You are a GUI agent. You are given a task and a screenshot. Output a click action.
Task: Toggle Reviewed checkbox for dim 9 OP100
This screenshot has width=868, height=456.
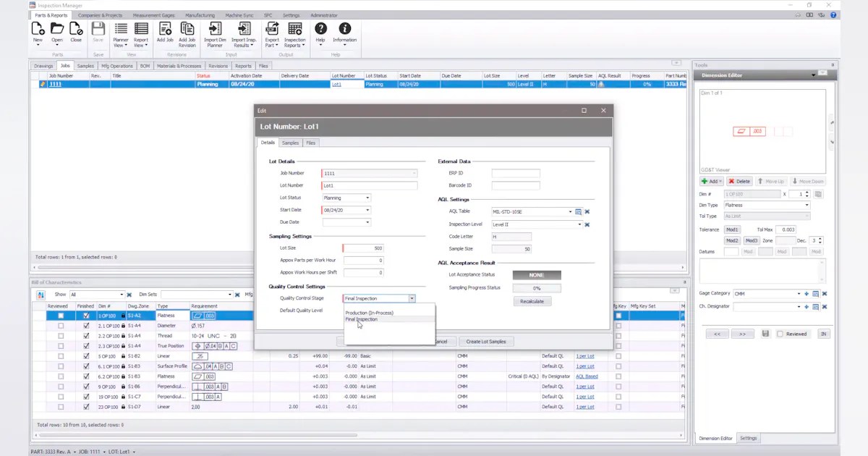coord(61,387)
